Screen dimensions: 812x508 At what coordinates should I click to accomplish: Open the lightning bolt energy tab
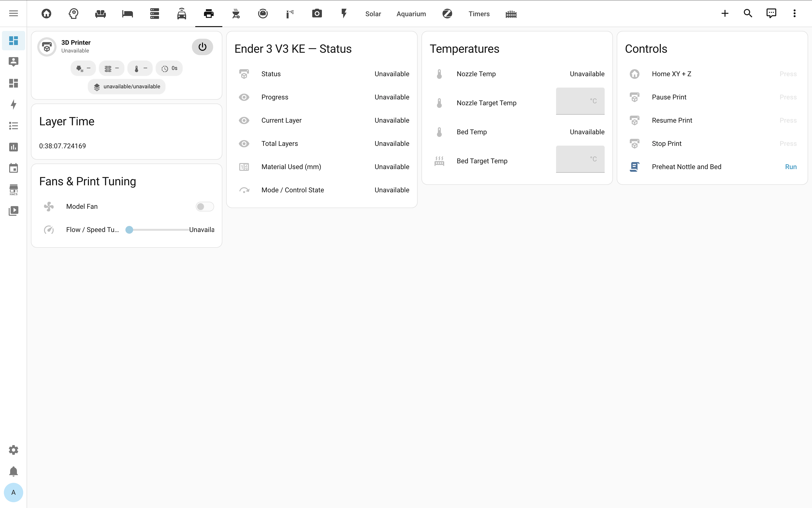344,14
